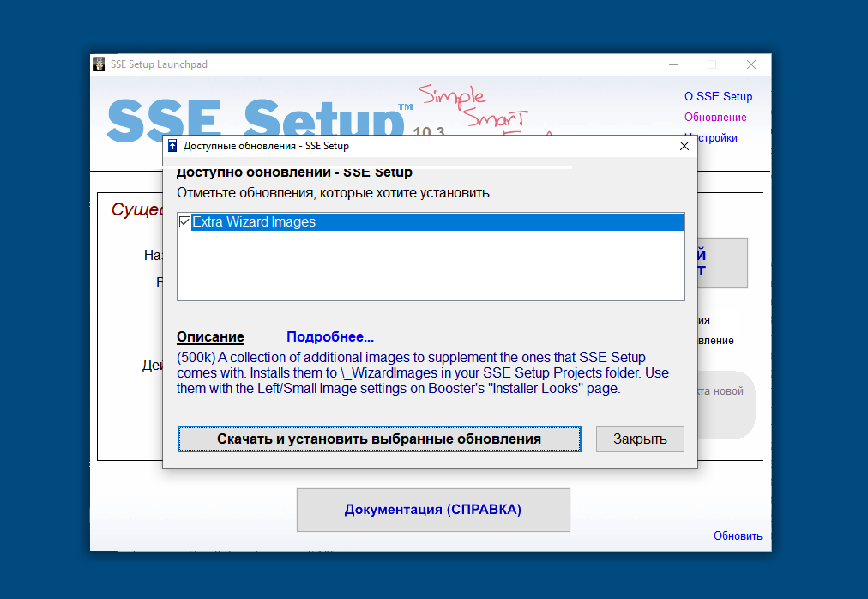Click Скачать и установить выбранные обновления button
868x599 pixels.
(x=379, y=439)
